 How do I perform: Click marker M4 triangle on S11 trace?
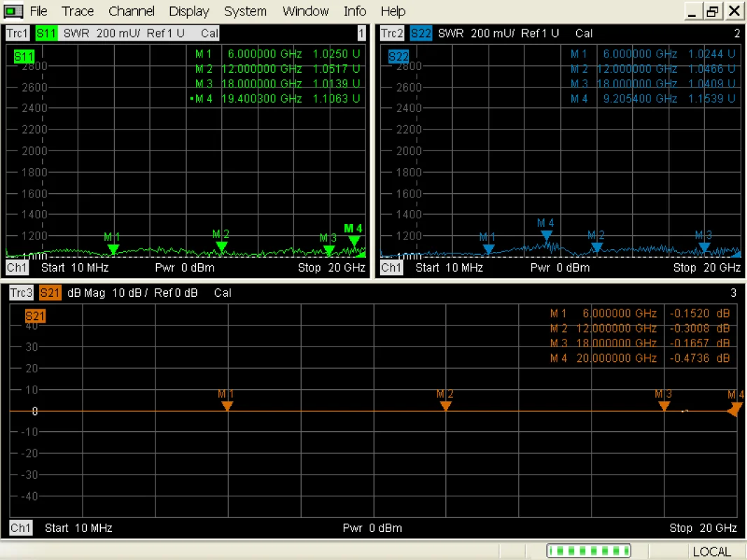point(354,241)
